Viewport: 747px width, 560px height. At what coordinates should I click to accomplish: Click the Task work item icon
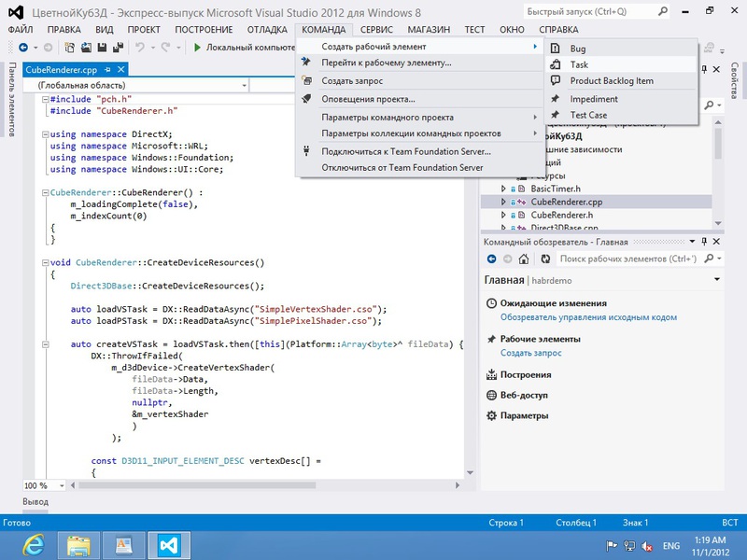(555, 64)
